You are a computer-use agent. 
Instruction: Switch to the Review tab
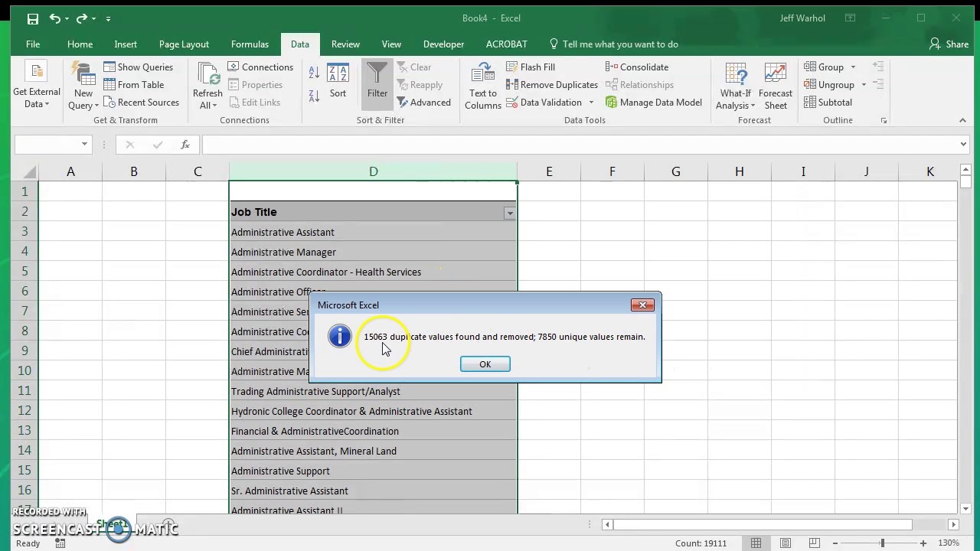point(345,44)
